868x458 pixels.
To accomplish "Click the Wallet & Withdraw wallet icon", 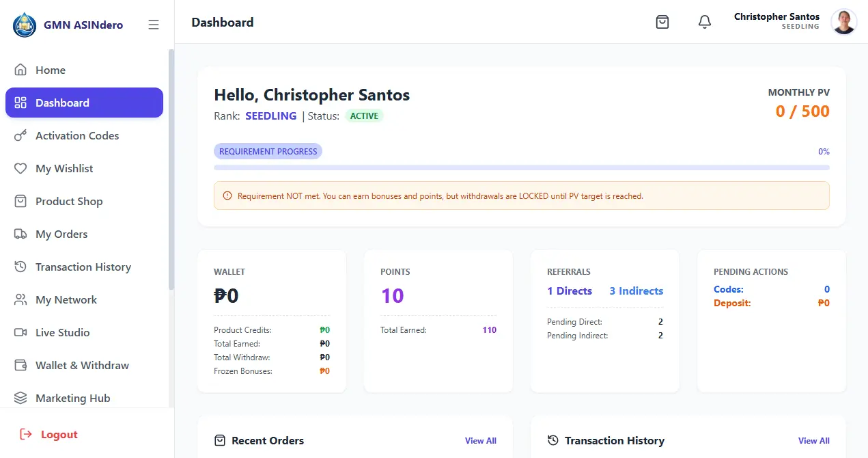I will (20, 365).
